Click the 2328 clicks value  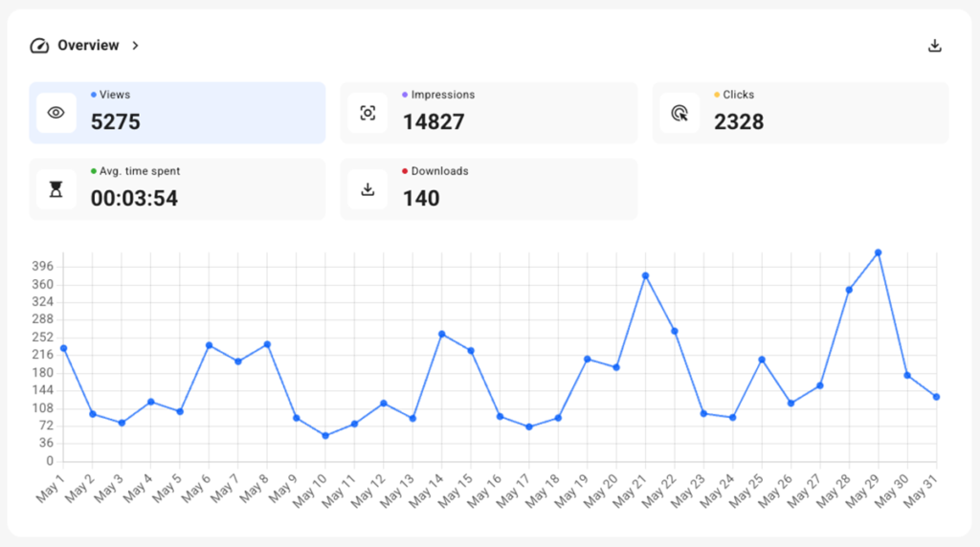[x=739, y=121]
